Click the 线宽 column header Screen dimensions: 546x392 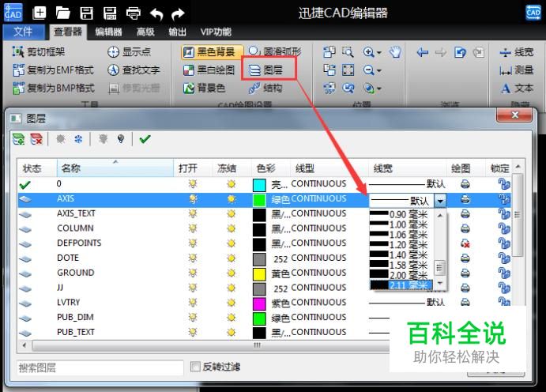[408, 168]
